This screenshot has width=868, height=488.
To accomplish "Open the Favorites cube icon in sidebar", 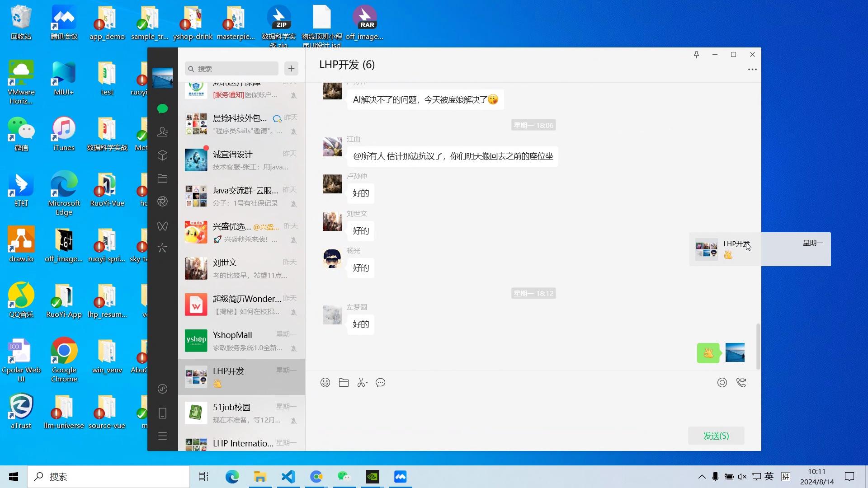I will 162,155.
